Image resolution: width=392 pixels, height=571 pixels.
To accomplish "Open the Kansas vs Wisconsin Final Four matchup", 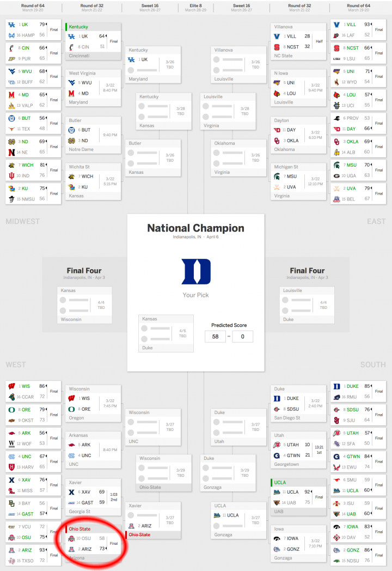I will click(84, 305).
